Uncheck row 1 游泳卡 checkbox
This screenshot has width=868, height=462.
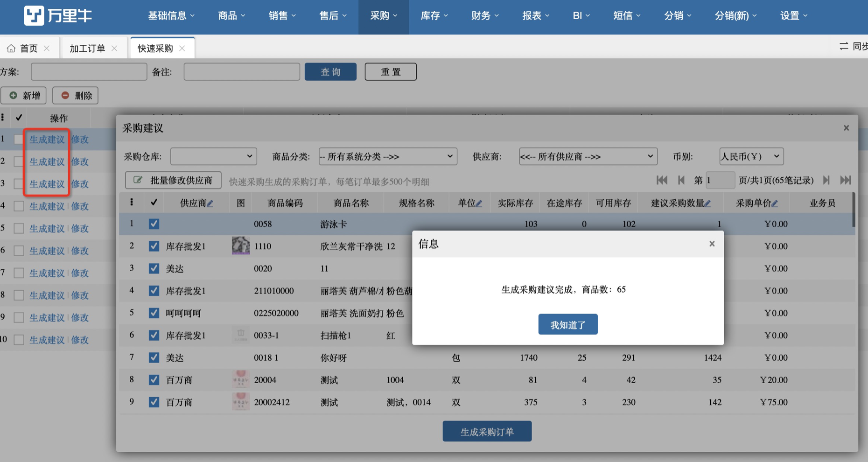tap(154, 224)
